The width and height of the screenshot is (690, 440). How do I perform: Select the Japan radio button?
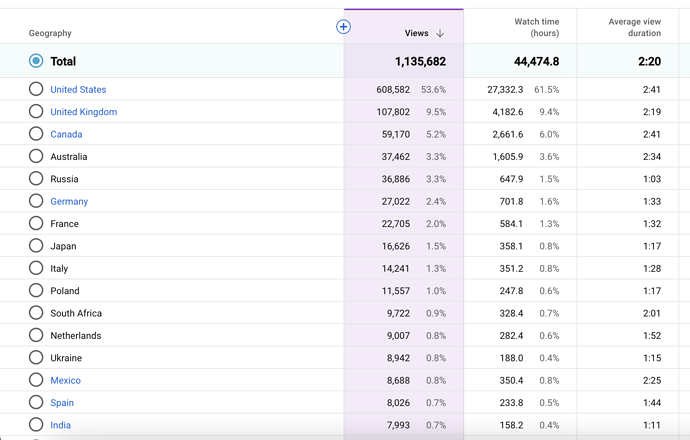(36, 246)
